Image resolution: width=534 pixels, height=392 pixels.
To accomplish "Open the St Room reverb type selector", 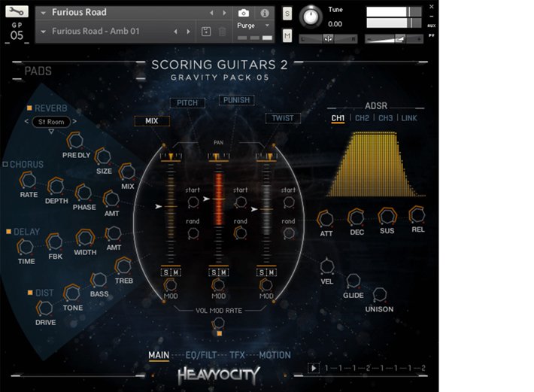I will coord(53,122).
